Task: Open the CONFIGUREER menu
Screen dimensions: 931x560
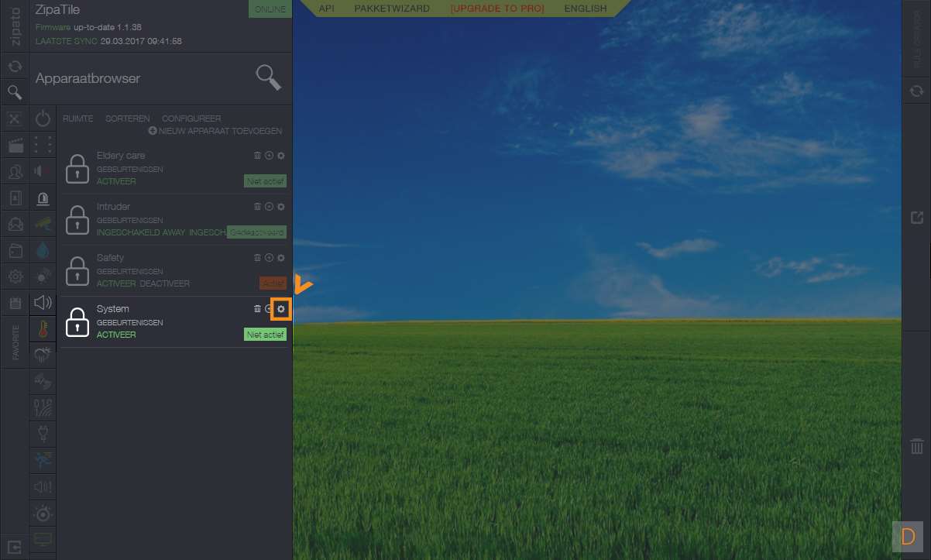Action: tap(191, 119)
